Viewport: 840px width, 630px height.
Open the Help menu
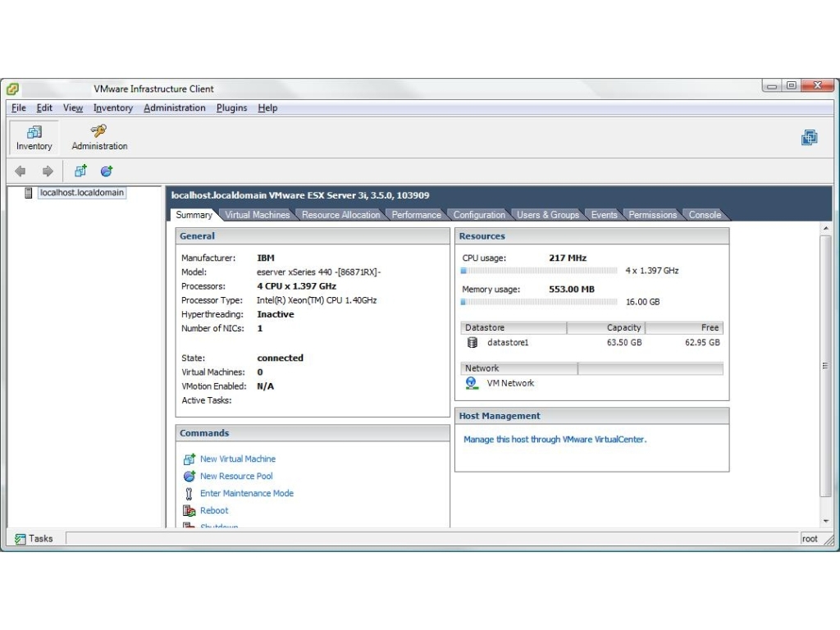point(268,107)
